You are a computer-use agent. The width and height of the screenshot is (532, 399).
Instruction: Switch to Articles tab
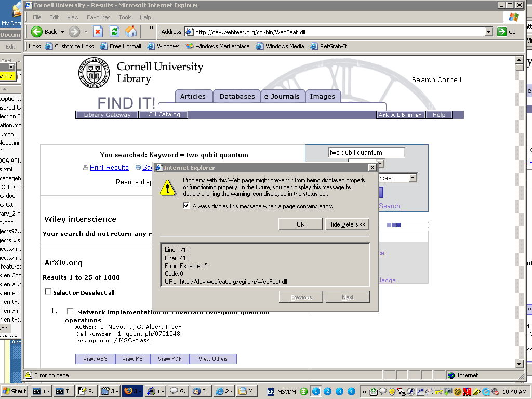[x=193, y=96]
